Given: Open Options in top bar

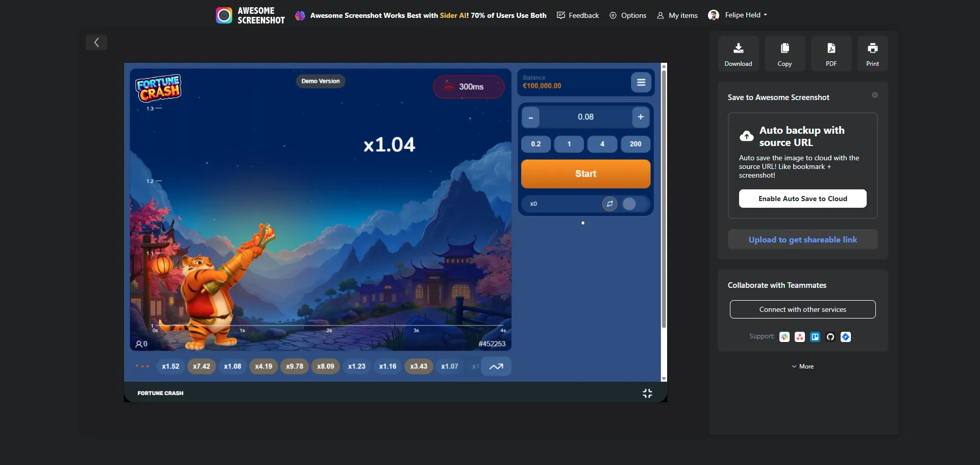Looking at the screenshot, I should click(x=628, y=15).
